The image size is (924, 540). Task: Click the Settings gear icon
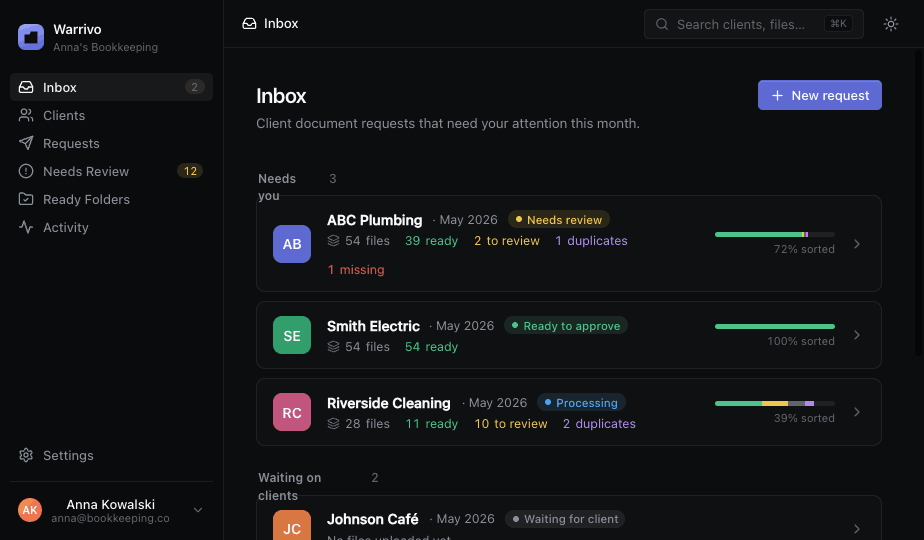[26, 455]
